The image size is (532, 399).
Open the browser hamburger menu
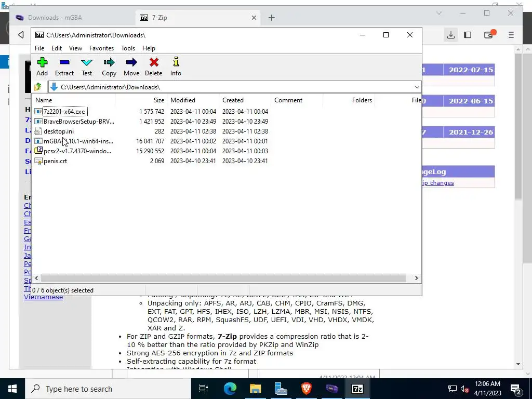(511, 35)
